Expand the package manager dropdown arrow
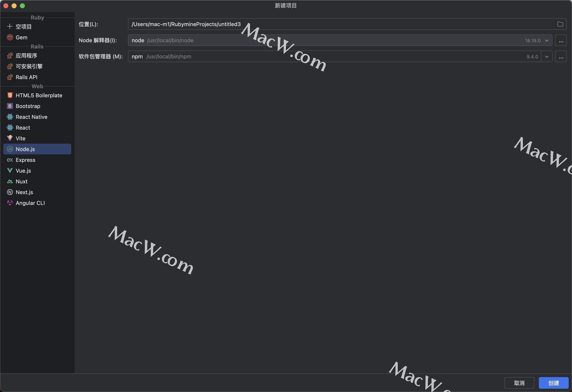 pyautogui.click(x=547, y=57)
